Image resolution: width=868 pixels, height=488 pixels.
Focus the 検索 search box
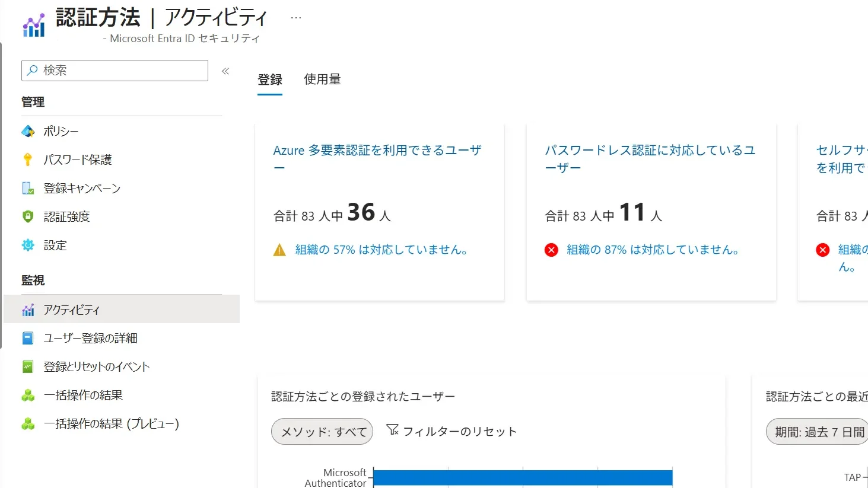click(115, 71)
